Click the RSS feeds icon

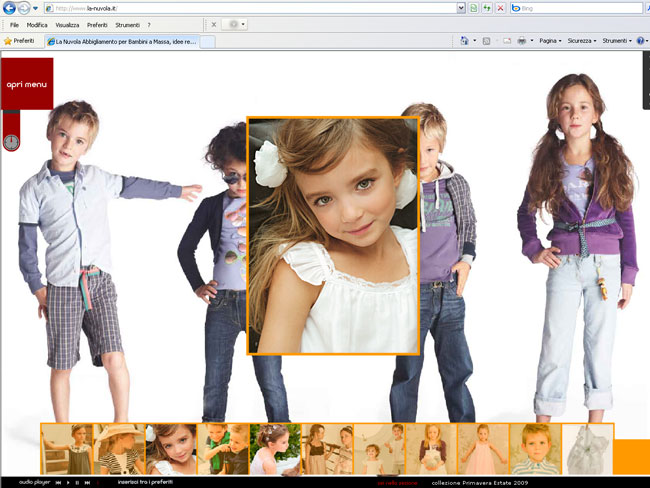[487, 41]
